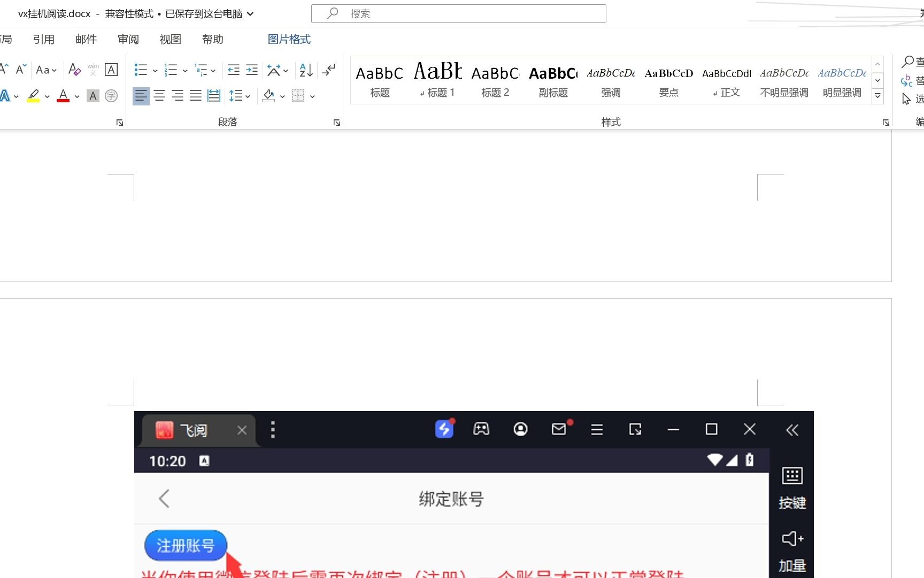Screen dimensions: 924x578
Task: Apply the 标题 1 style
Action: pos(438,80)
